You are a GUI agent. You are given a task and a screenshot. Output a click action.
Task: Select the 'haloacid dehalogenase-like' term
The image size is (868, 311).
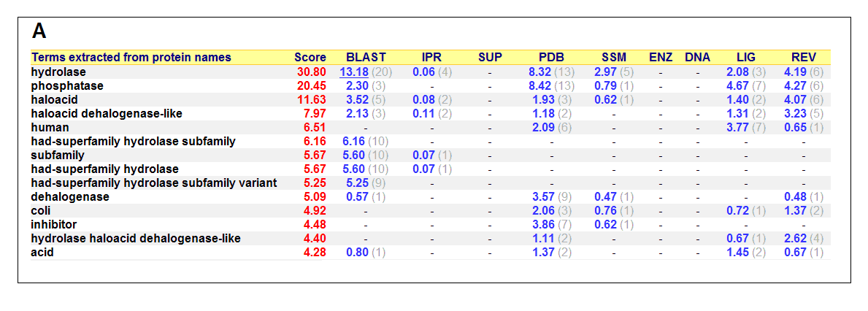point(107,113)
